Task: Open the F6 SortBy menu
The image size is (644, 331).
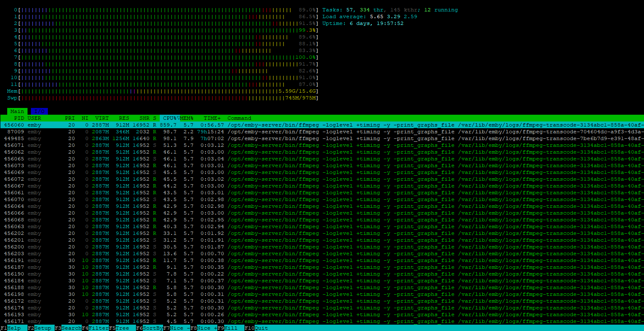Action: point(149,328)
